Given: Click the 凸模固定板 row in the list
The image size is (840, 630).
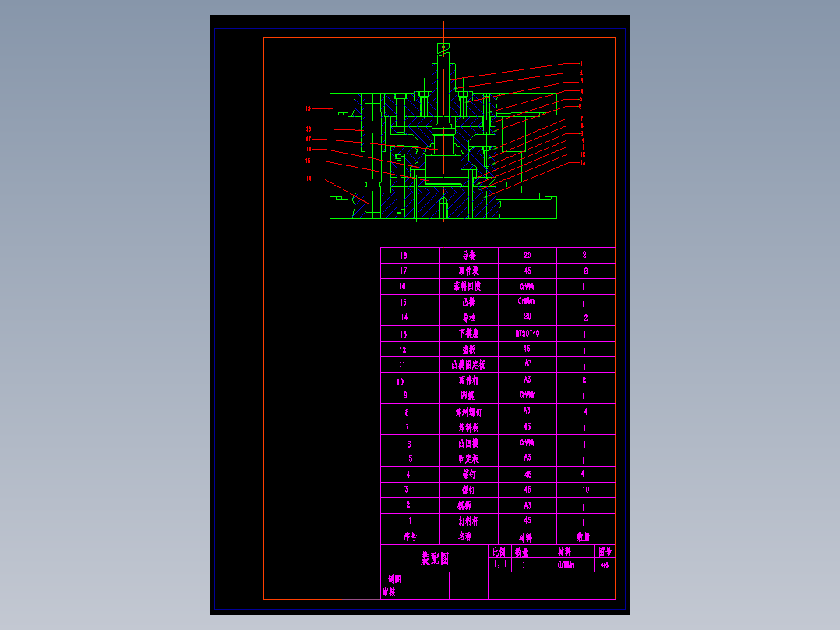Looking at the screenshot, I should (x=468, y=364).
